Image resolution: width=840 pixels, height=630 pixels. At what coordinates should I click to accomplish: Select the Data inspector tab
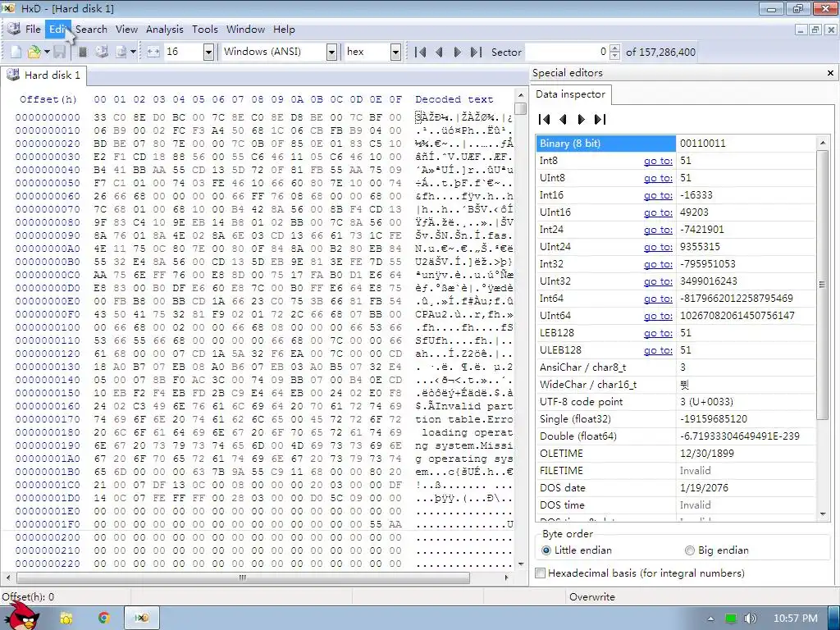click(570, 94)
